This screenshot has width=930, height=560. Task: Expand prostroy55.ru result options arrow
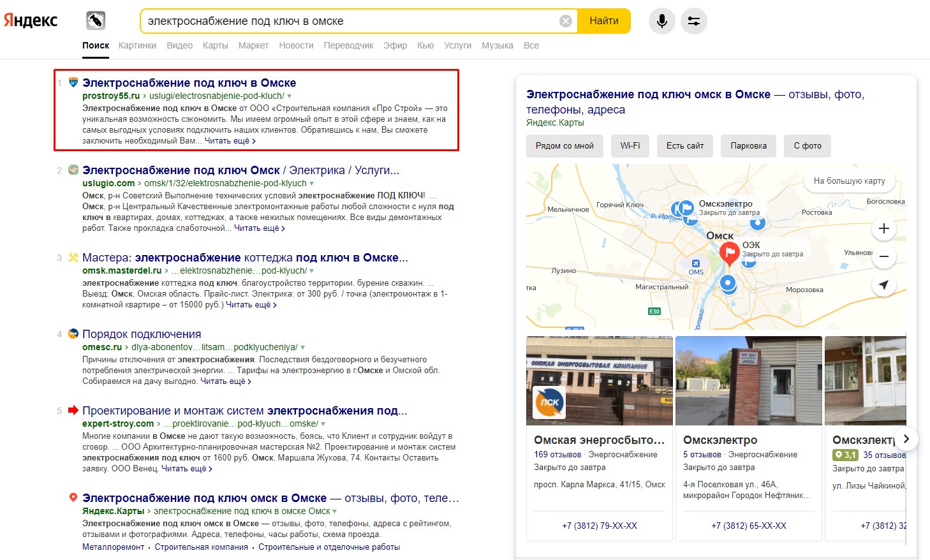tap(290, 96)
